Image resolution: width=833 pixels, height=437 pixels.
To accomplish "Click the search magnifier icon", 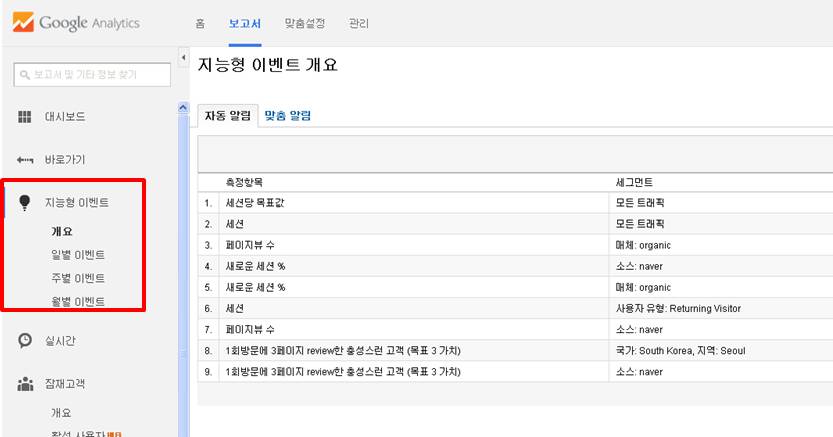I will pos(24,74).
